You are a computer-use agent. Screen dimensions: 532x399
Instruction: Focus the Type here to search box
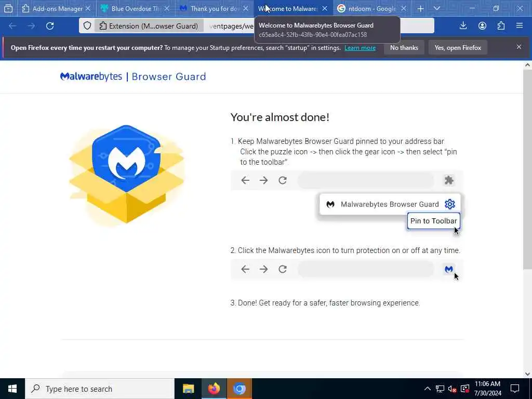100,389
